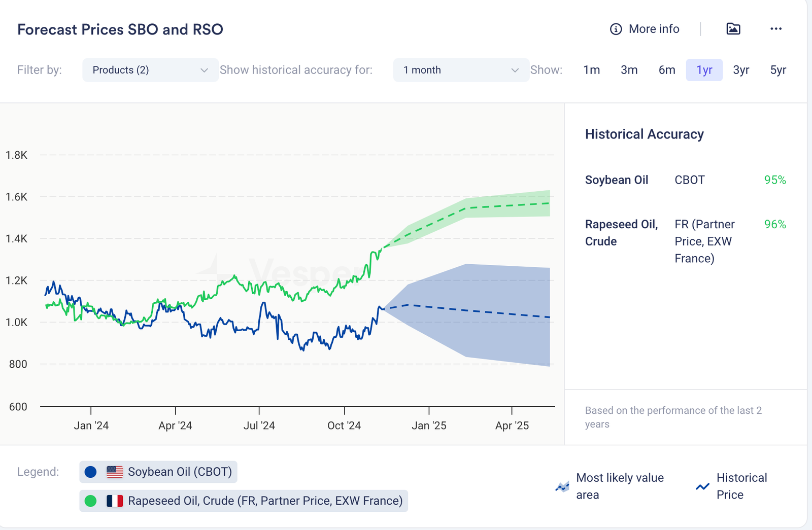The image size is (812, 530).
Task: Click the US flag icon in legend
Action: tap(115, 472)
